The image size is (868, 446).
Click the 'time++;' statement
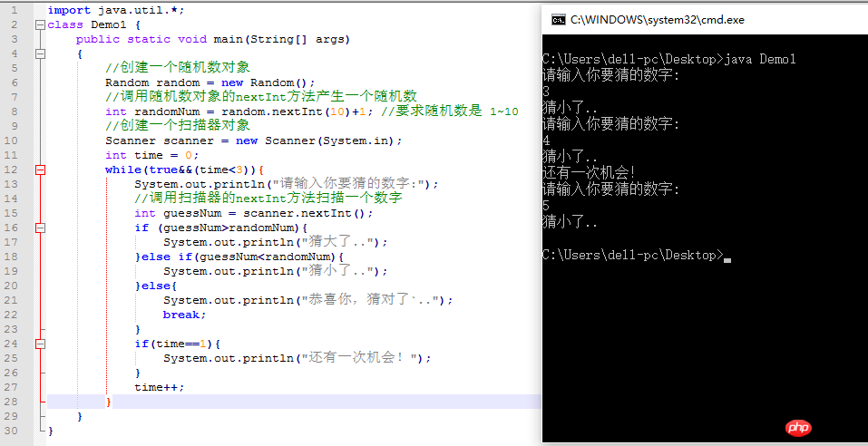[x=160, y=387]
